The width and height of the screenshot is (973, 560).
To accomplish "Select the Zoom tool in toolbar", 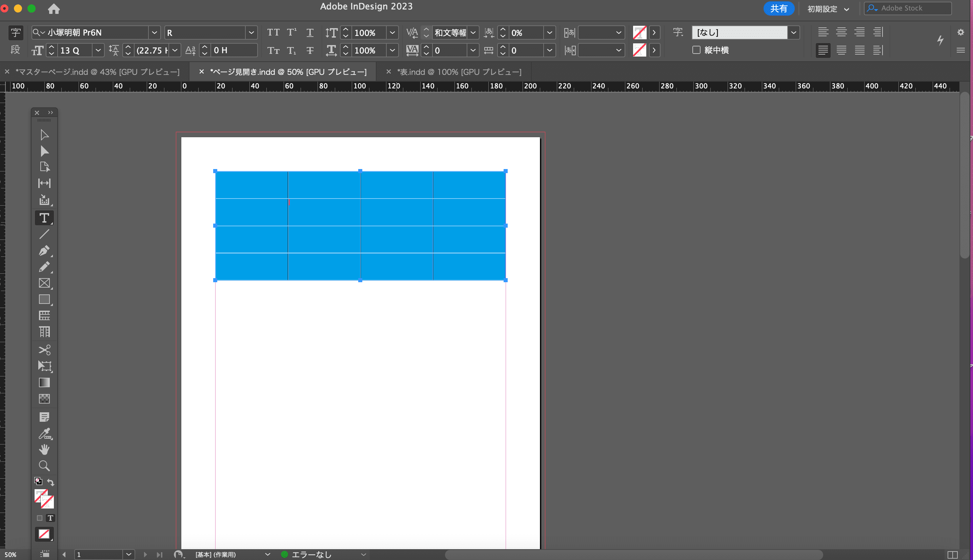I will pos(43,465).
